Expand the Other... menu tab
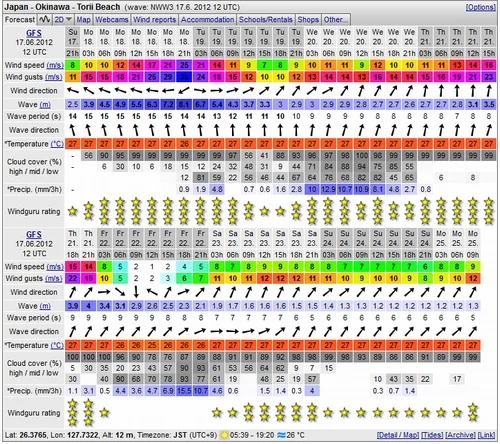The height and width of the screenshot is (444, 500). point(336,20)
